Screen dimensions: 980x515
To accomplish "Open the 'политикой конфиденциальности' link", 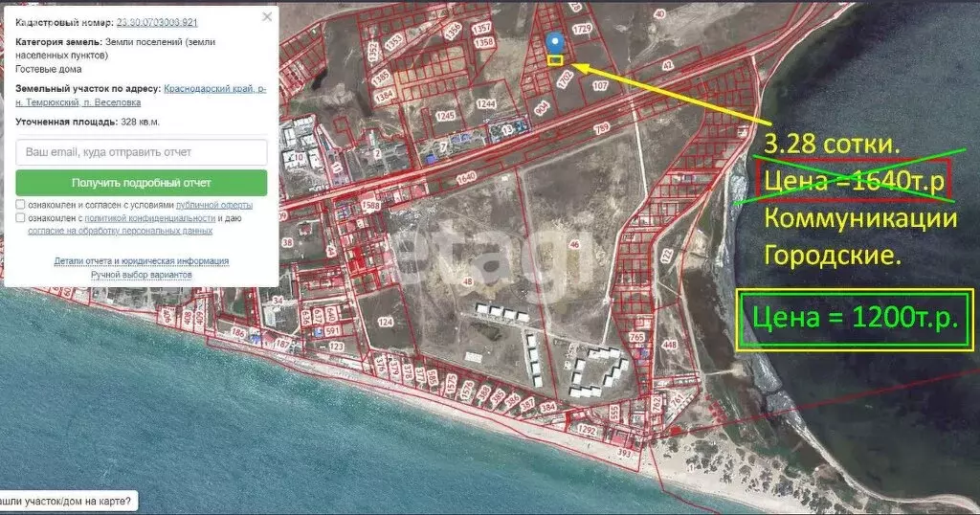I will [149, 218].
